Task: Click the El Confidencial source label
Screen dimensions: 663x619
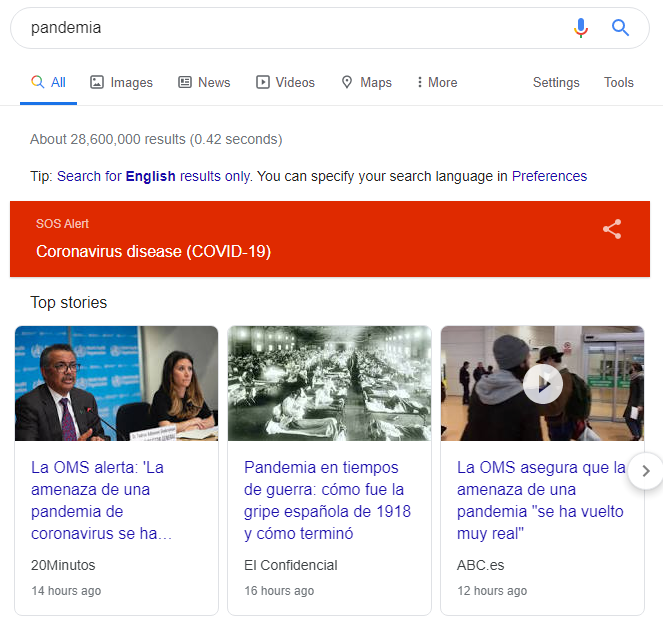Action: tap(290, 565)
